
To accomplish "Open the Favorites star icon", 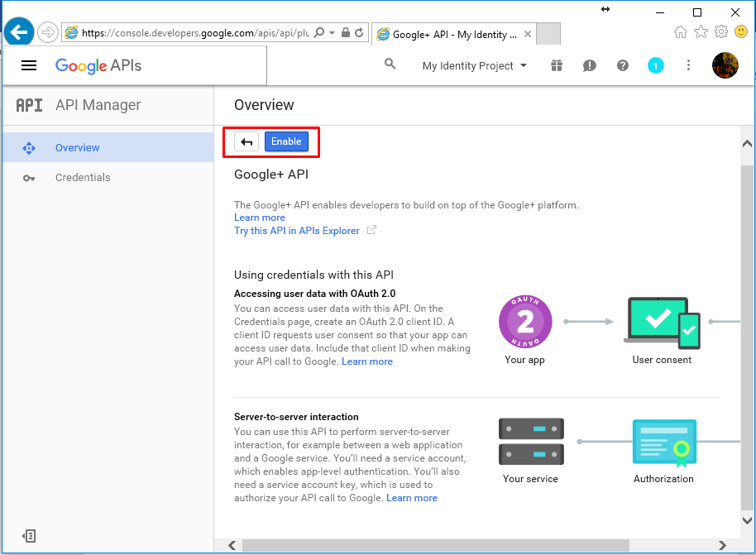I will point(701,31).
